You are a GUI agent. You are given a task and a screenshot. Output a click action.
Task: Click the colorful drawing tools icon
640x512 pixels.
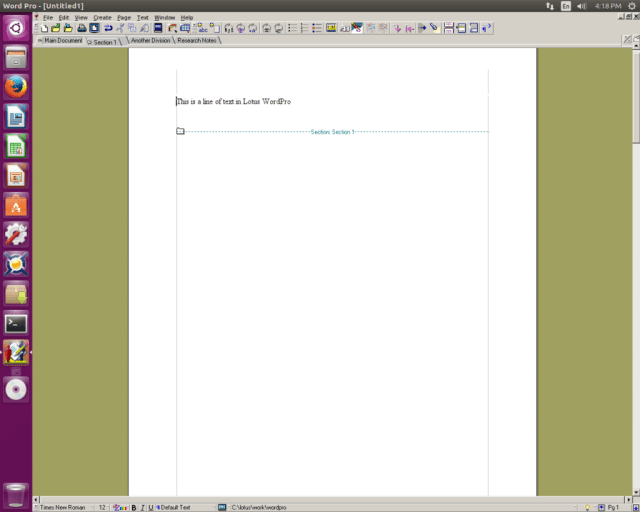pos(357,28)
